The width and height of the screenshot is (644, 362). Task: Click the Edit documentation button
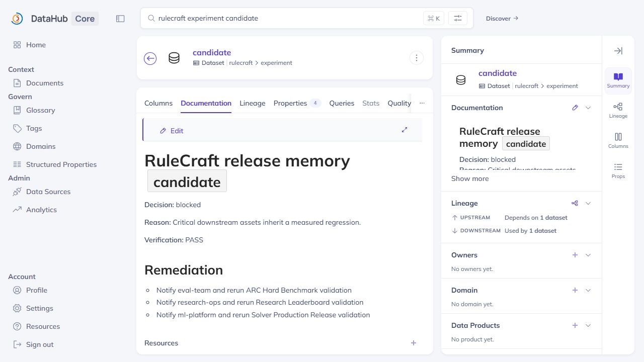click(172, 131)
